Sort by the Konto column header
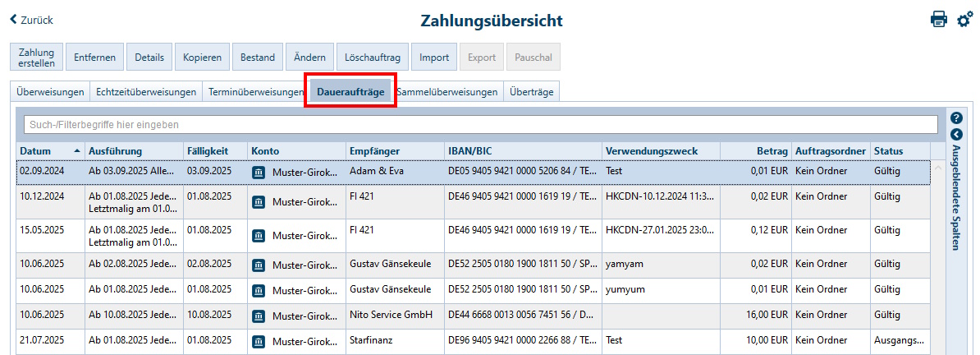Image resolution: width=980 pixels, height=355 pixels. (297, 151)
